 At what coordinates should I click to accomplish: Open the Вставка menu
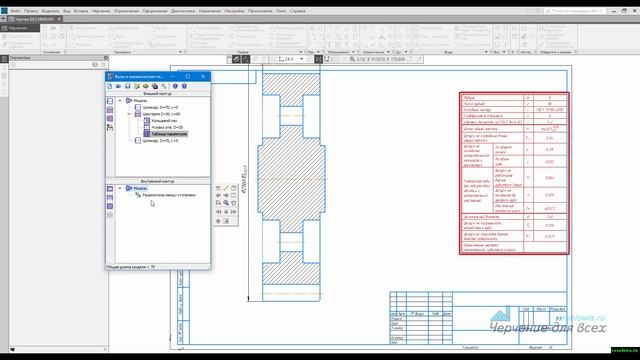(x=80, y=11)
